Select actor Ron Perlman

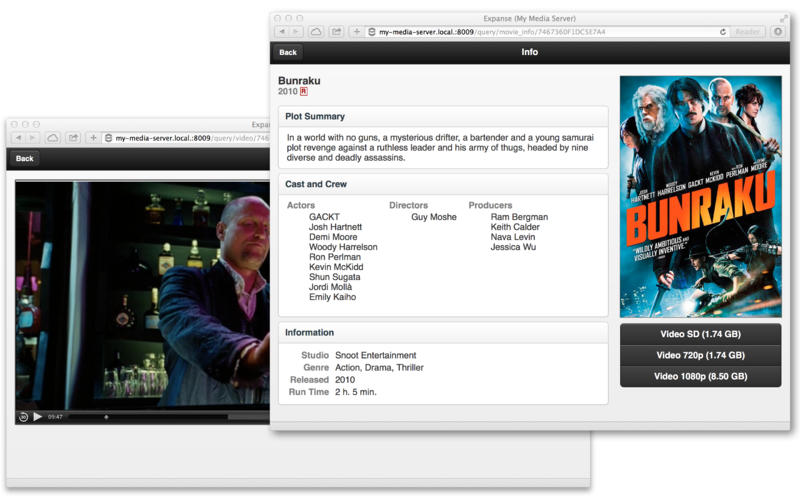[335, 257]
